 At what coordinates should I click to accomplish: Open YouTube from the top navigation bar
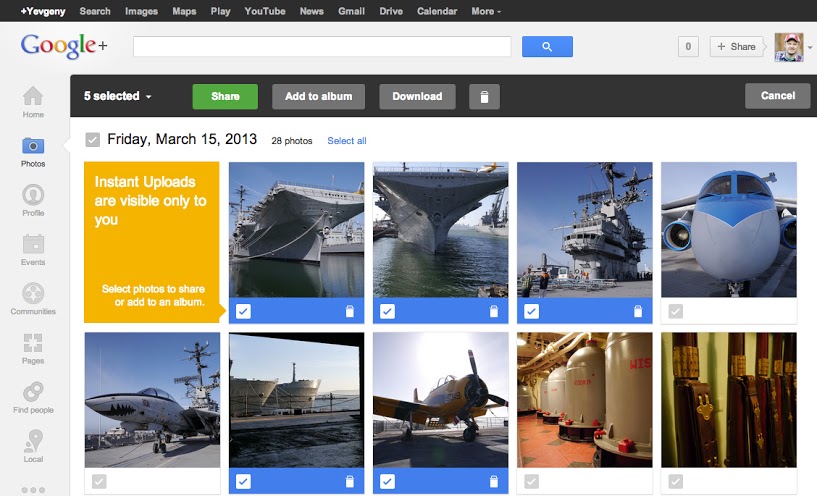tap(265, 11)
